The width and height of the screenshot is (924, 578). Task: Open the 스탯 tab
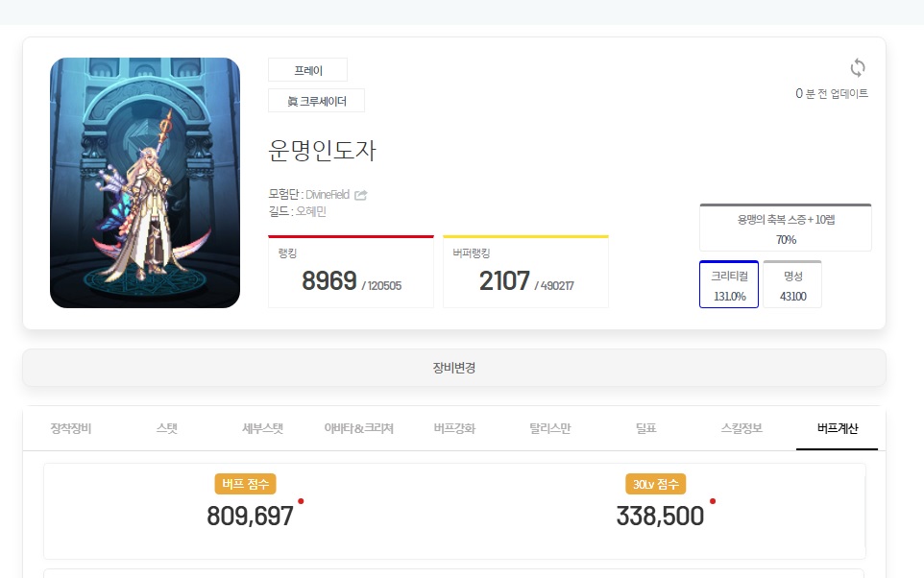[167, 428]
